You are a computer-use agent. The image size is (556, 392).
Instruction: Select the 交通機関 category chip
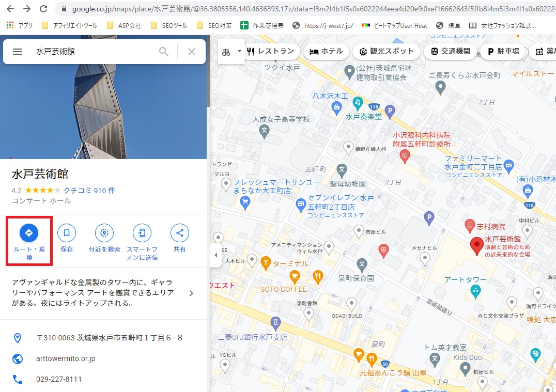451,52
